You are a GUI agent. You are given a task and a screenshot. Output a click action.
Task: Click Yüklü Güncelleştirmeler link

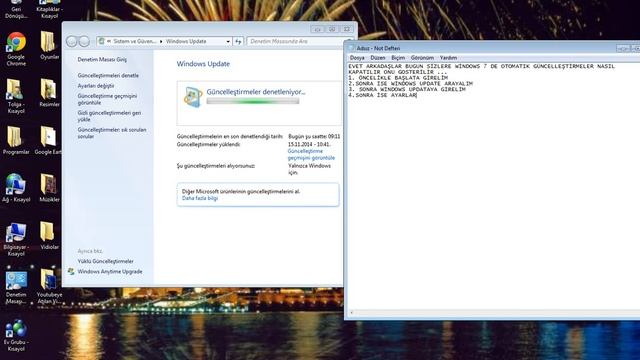(105, 261)
